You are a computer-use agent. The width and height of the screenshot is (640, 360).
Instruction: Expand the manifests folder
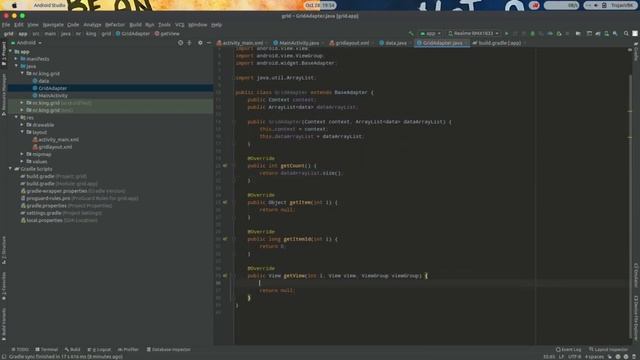[x=16, y=59]
